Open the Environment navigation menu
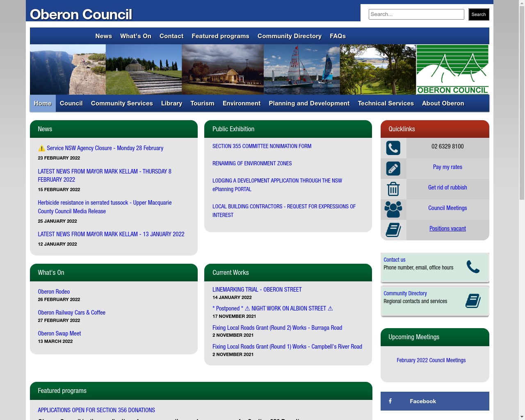The width and height of the screenshot is (525, 420). pos(242,103)
